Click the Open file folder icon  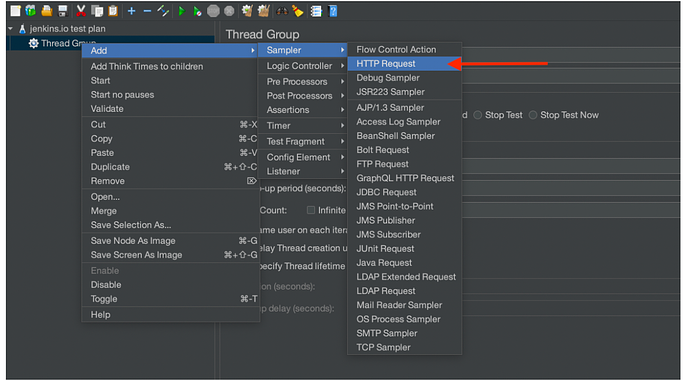(47, 11)
